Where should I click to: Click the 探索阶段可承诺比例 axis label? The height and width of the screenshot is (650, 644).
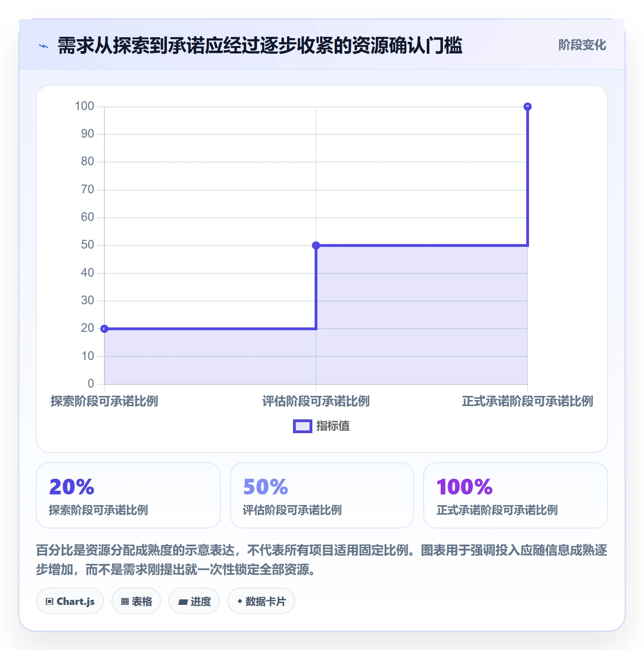(104, 401)
